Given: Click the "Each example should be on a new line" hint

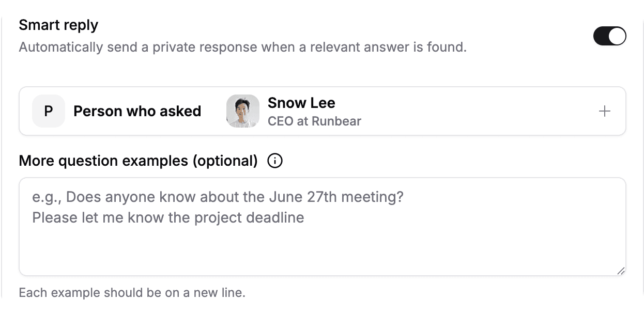Looking at the screenshot, I should [132, 293].
